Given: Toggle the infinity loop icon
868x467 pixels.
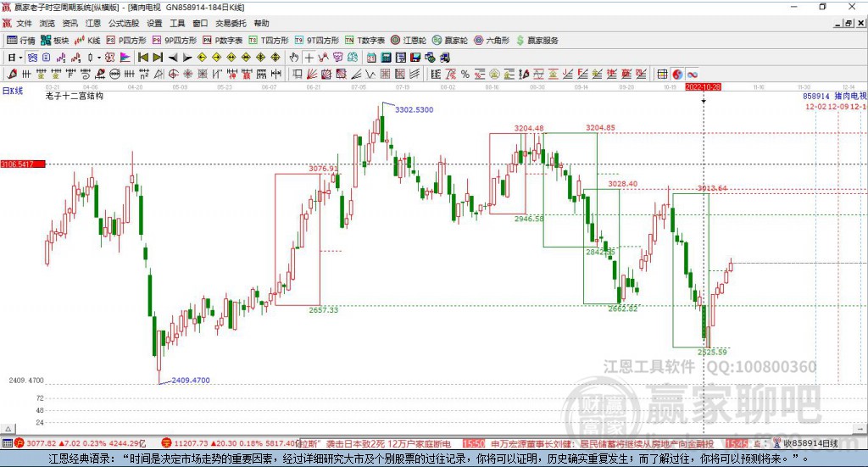Looking at the screenshot, I should [x=692, y=74].
